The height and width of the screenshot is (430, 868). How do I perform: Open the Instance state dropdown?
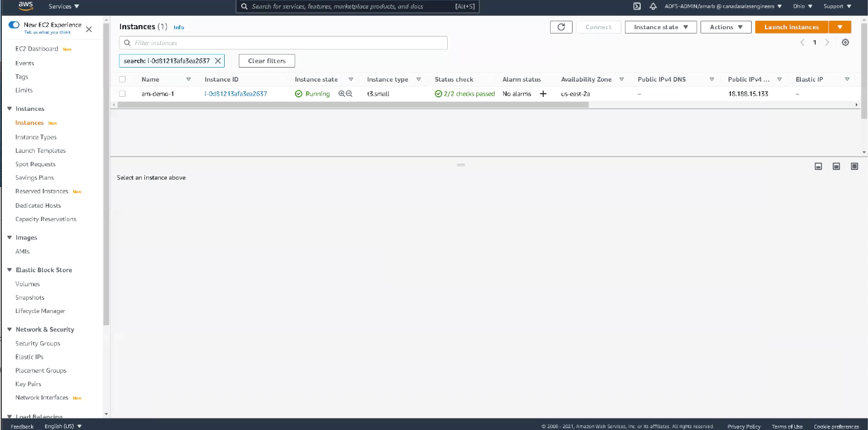(660, 27)
